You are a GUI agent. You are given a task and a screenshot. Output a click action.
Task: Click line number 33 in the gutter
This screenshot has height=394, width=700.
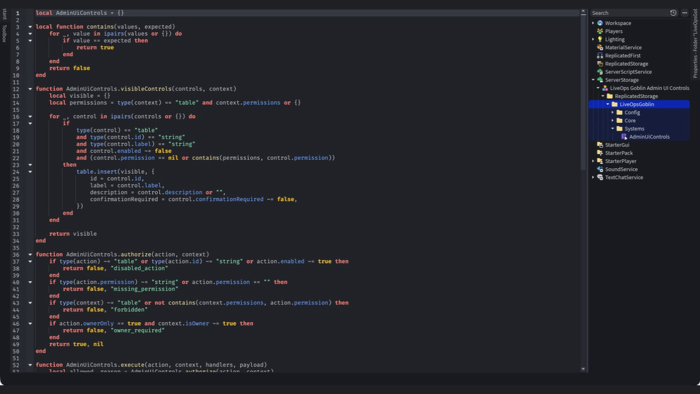(x=16, y=234)
